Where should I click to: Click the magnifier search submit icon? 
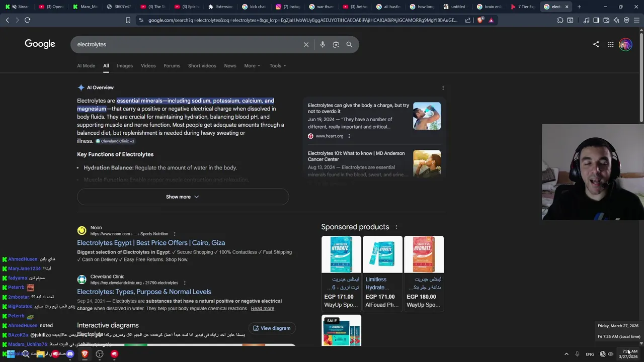point(349,44)
